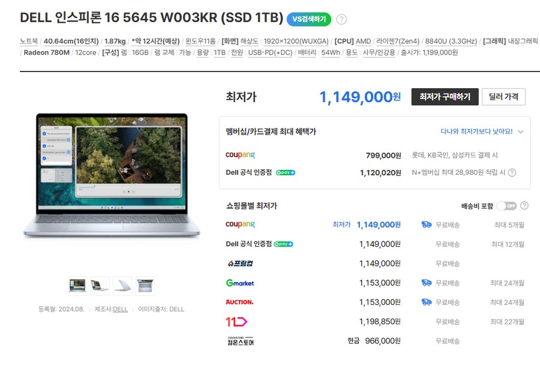Toggle the 배송비 포함 switch
The image size is (540, 392).
click(506, 206)
